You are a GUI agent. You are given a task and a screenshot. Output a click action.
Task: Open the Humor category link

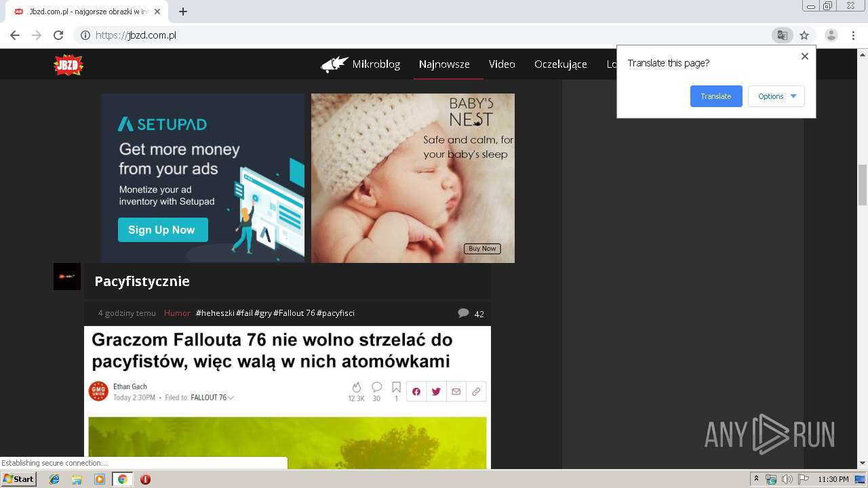[x=177, y=313]
